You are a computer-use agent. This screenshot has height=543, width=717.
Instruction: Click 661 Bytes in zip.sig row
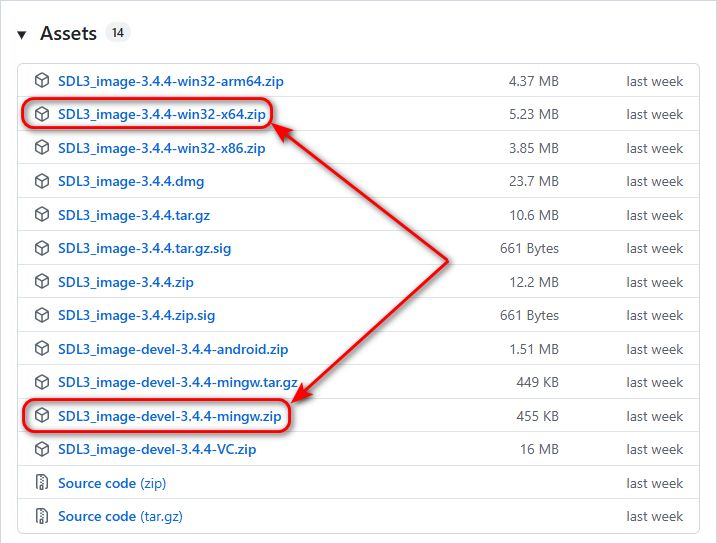click(x=529, y=316)
